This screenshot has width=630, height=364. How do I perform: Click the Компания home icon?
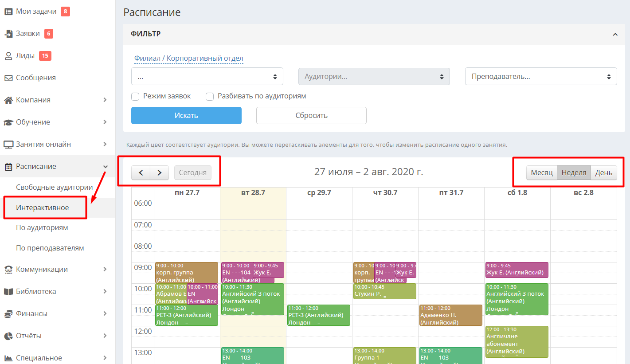(x=8, y=100)
